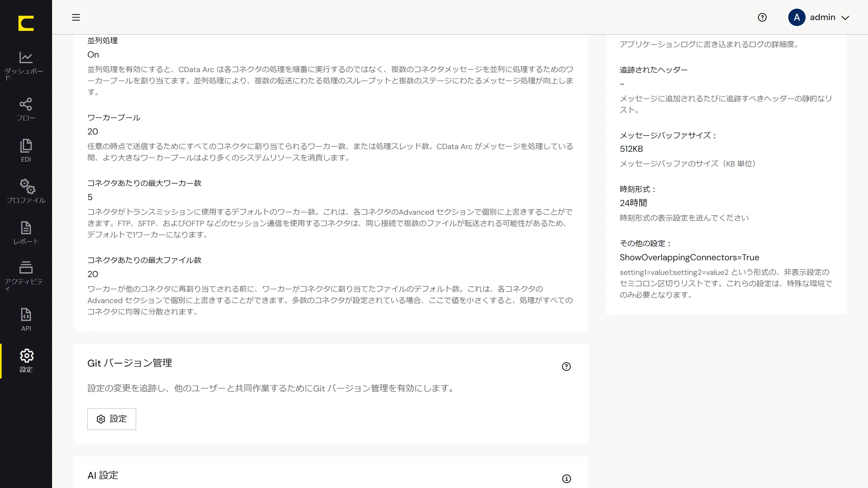Click ShowOverlappingConnectors=True setting text

(689, 257)
